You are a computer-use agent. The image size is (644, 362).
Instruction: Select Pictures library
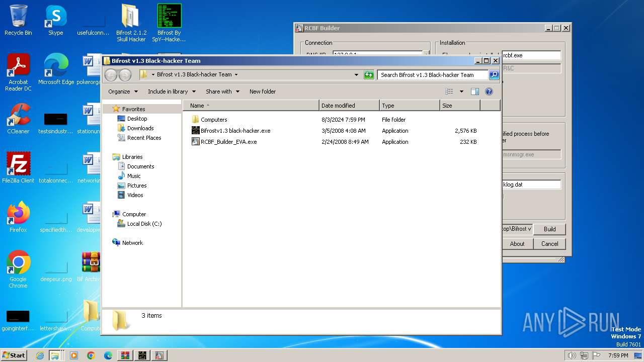point(137,186)
